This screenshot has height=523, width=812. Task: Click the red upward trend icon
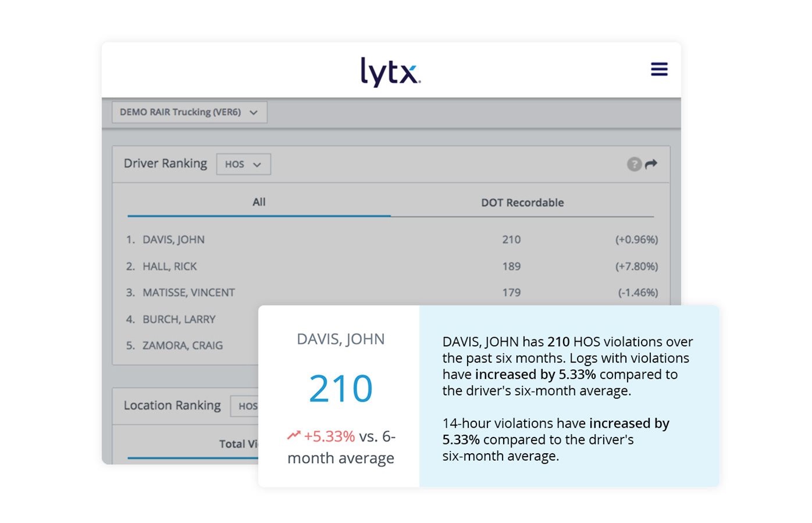[293, 435]
